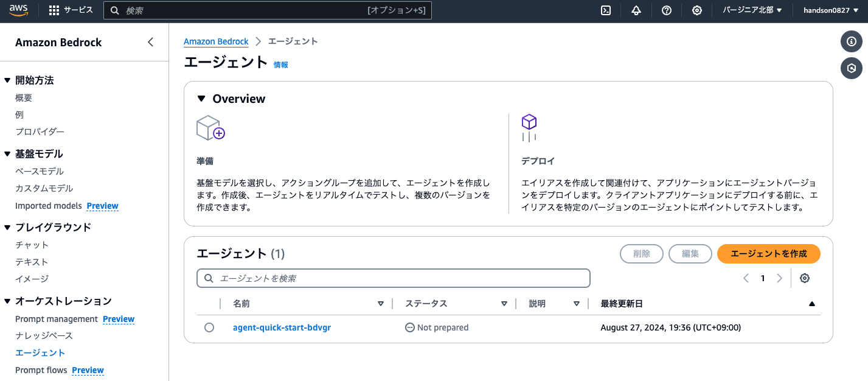This screenshot has height=381, width=868.
Task: Collapse the 基盤モデル sidebar group
Action: (x=7, y=154)
